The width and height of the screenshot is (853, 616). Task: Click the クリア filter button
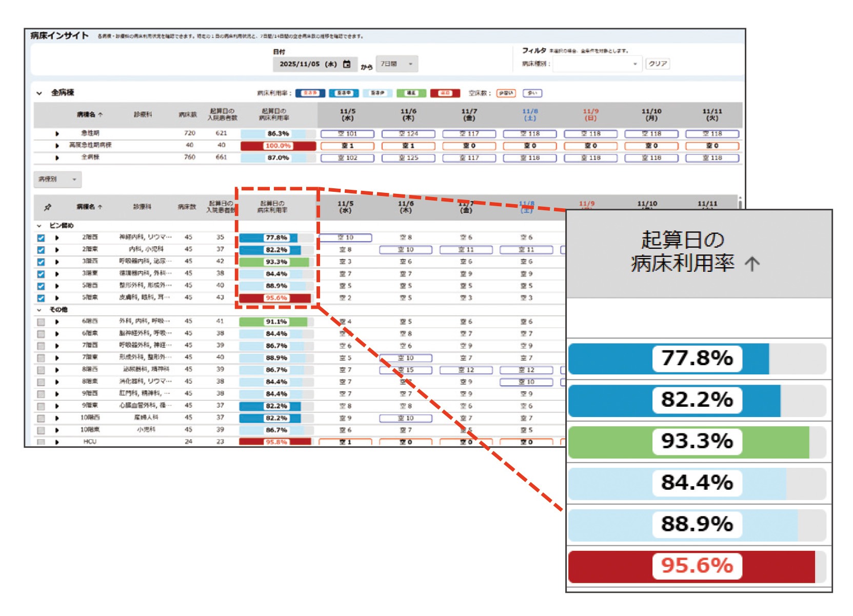pyautogui.click(x=657, y=64)
